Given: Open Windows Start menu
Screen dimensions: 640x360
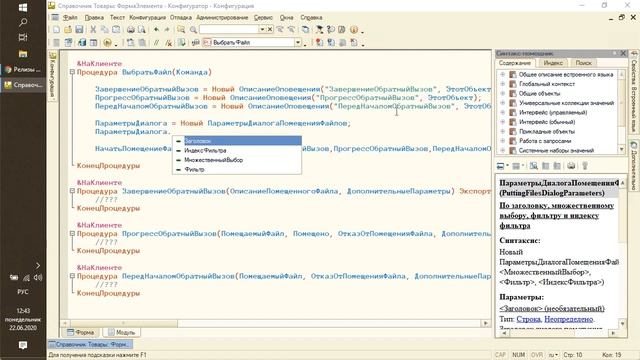Looking at the screenshot, I should [23, 7].
